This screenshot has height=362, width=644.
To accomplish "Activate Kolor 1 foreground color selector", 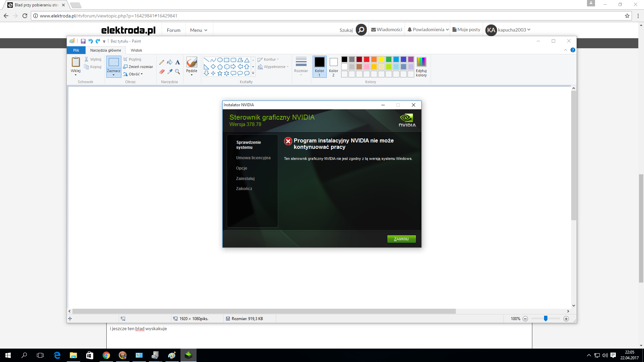I will (x=320, y=66).
